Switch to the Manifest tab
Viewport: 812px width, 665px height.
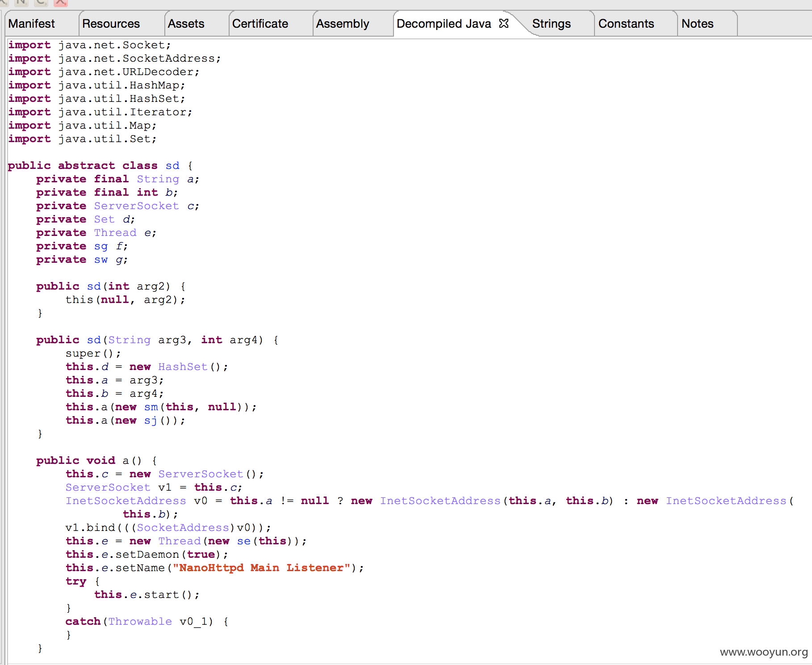click(x=32, y=24)
